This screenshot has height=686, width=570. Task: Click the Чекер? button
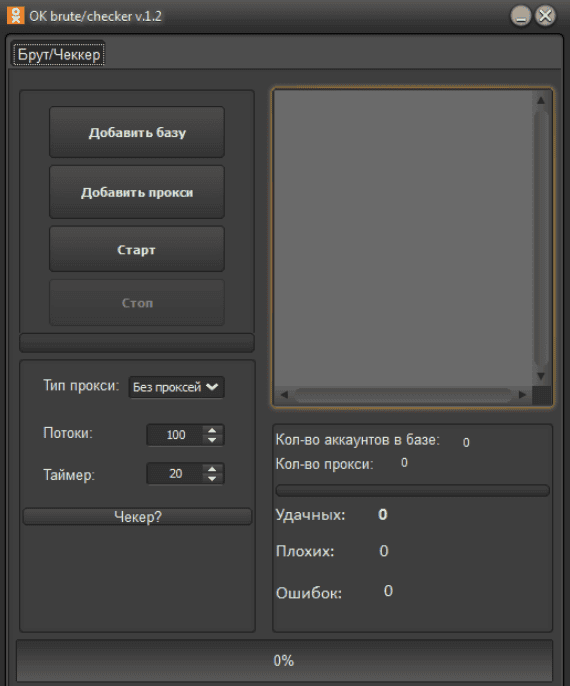click(x=137, y=517)
